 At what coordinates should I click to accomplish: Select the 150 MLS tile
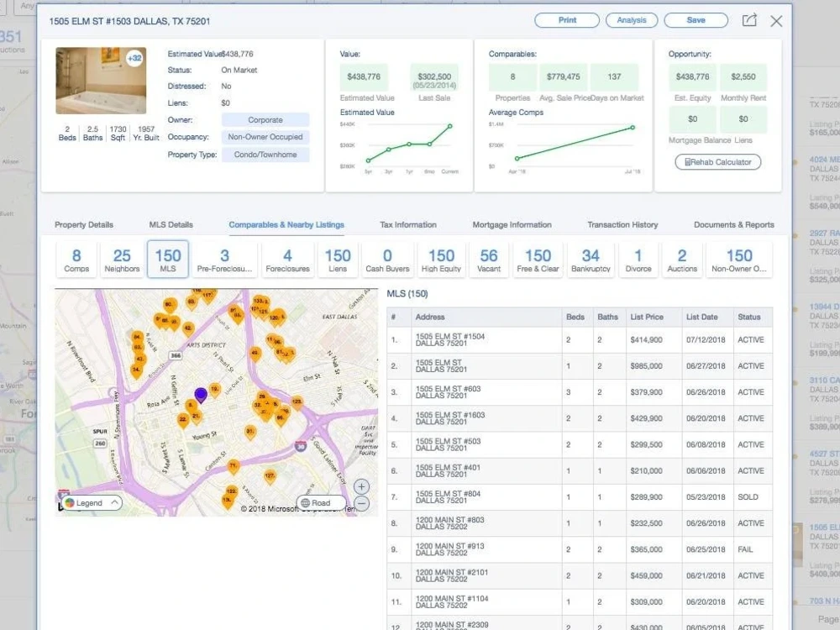168,260
